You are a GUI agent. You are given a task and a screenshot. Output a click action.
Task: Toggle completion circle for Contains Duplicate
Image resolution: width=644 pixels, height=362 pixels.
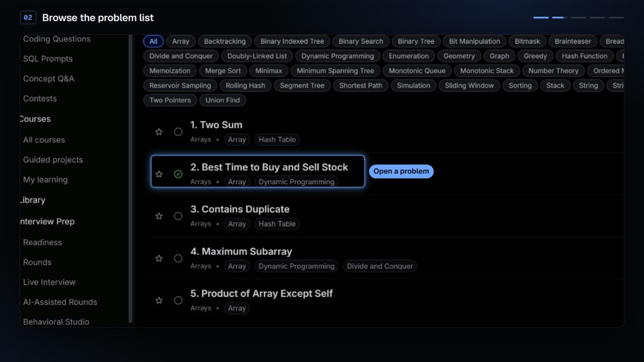point(178,216)
